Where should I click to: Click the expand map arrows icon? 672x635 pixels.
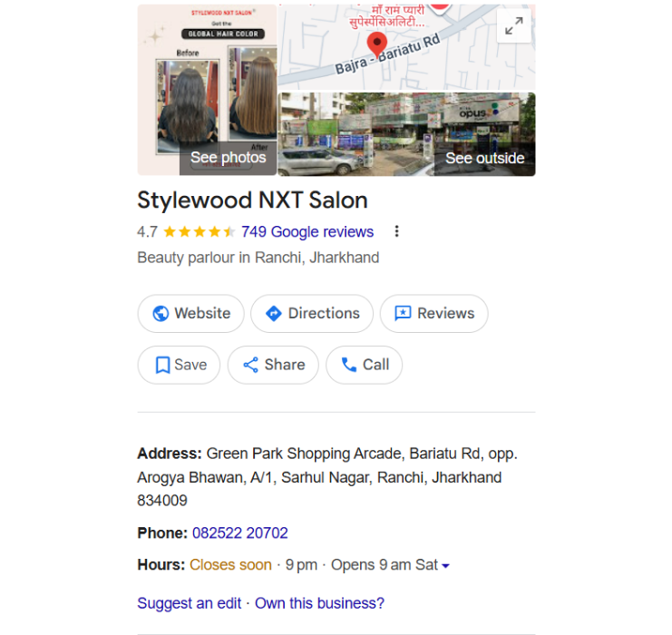pos(513,26)
